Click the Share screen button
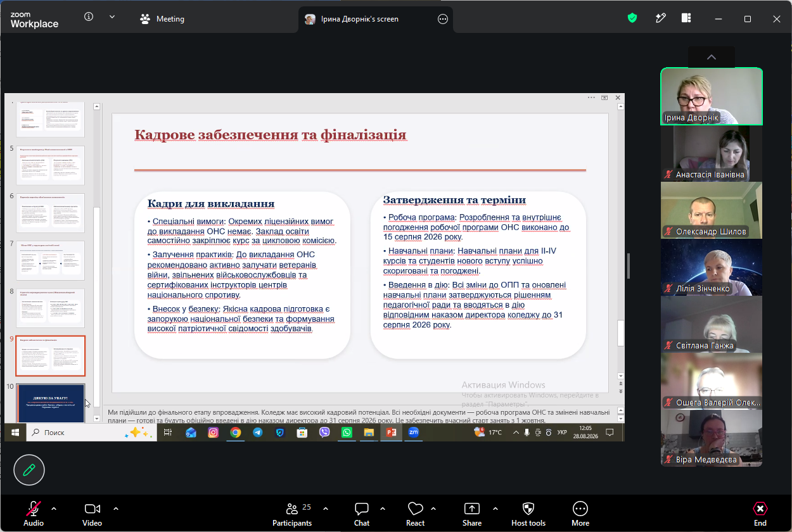This screenshot has width=792, height=532. [x=472, y=514]
